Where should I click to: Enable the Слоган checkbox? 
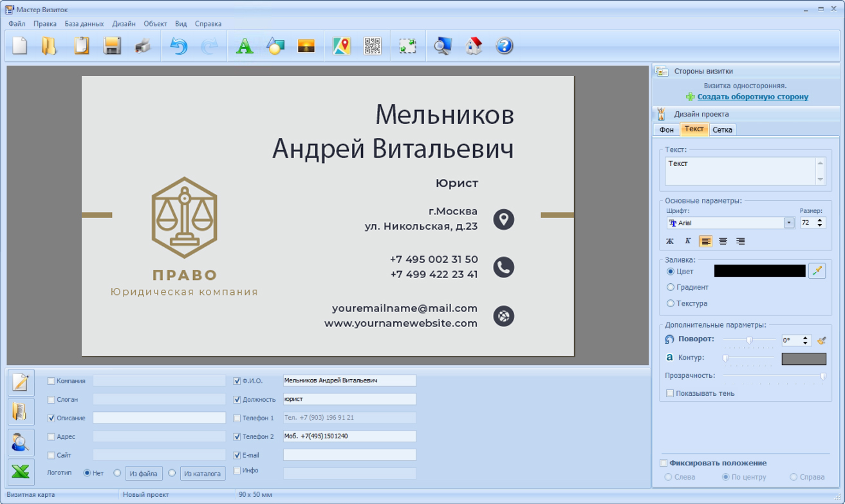pyautogui.click(x=51, y=400)
